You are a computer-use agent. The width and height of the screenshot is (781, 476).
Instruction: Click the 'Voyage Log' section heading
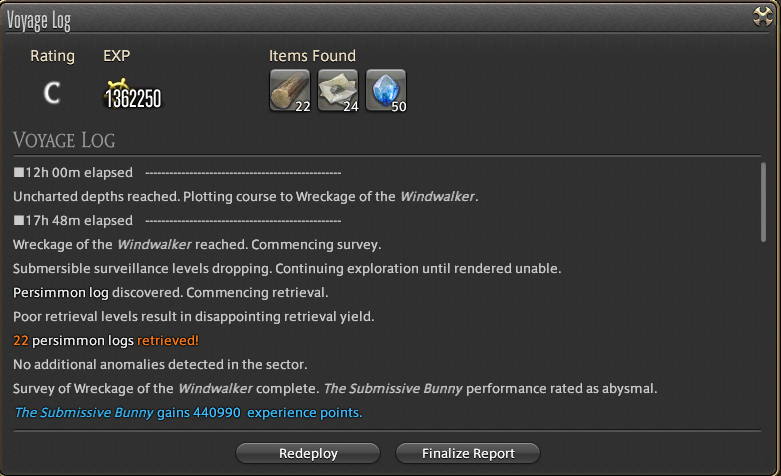coord(64,140)
